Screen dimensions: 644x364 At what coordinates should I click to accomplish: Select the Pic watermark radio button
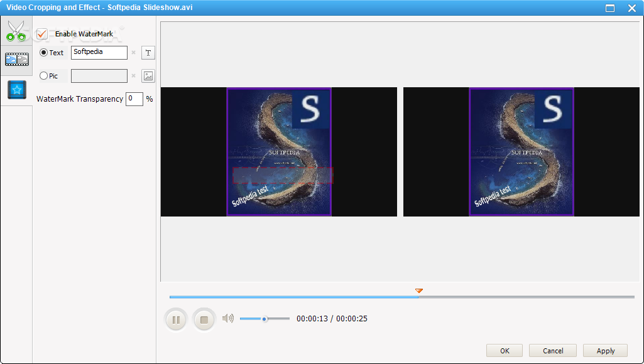coord(43,75)
